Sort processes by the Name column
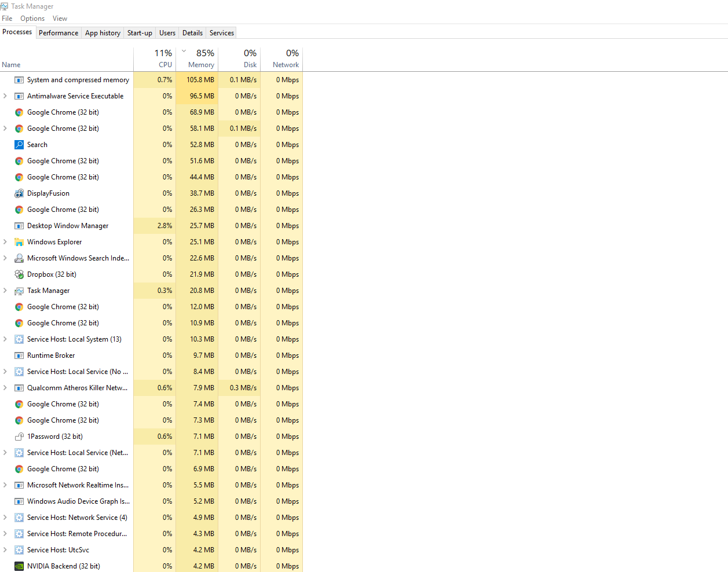Viewport: 728px width, 572px height. tap(67, 59)
